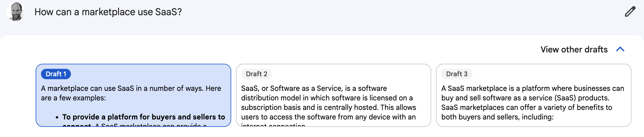This screenshot has width=644, height=137.
Task: Click the Draft 2 badge label
Action: coord(256,74)
